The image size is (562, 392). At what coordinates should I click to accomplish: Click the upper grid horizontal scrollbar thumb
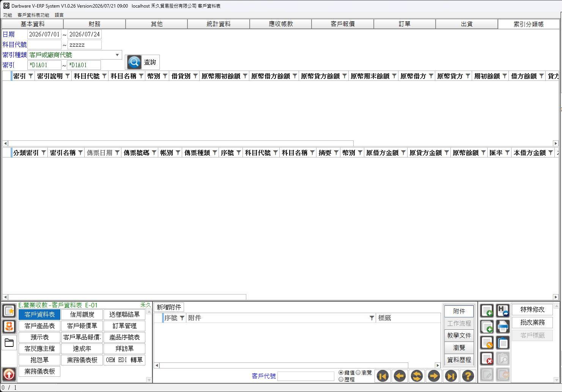pyautogui.click(x=181, y=143)
